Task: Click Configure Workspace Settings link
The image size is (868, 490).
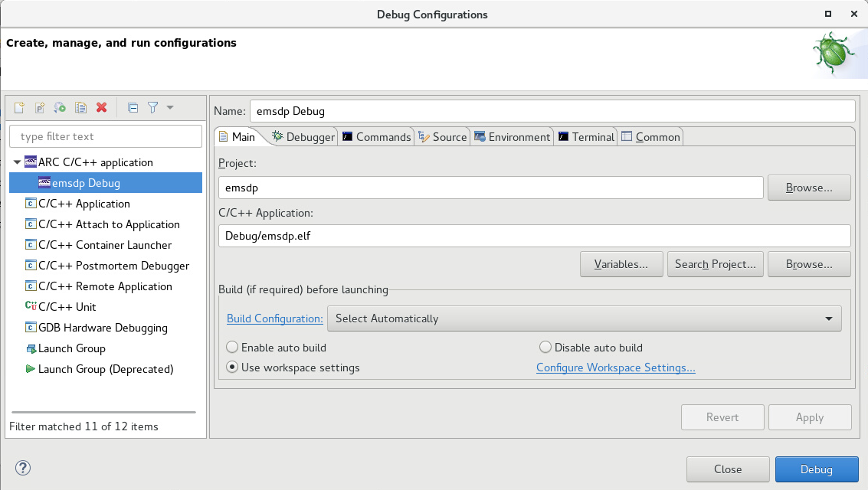Action: 615,367
